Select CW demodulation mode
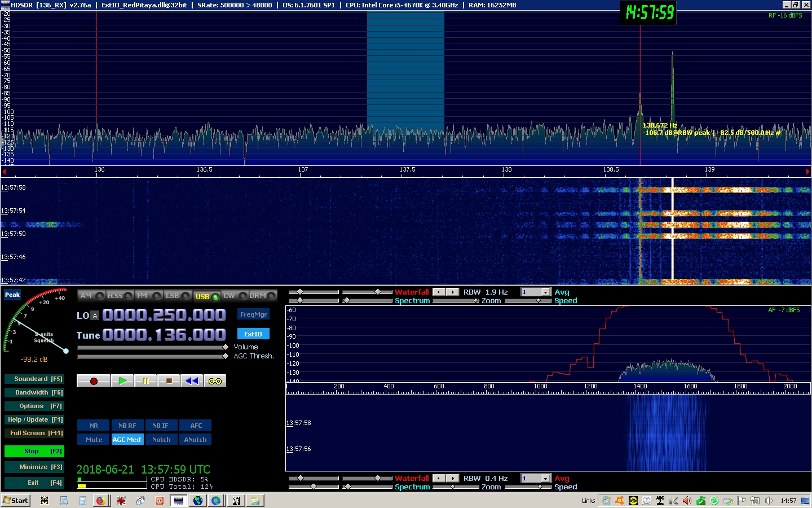 tap(235, 296)
